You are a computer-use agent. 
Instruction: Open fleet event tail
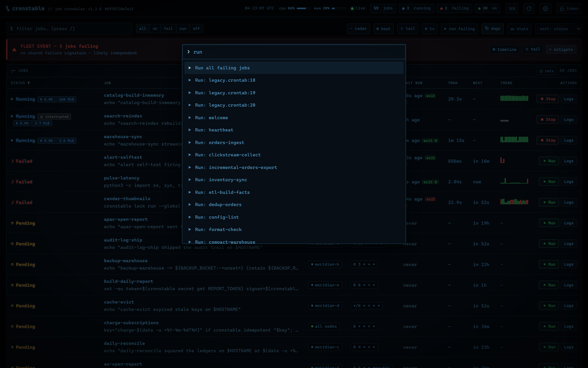[x=533, y=49]
